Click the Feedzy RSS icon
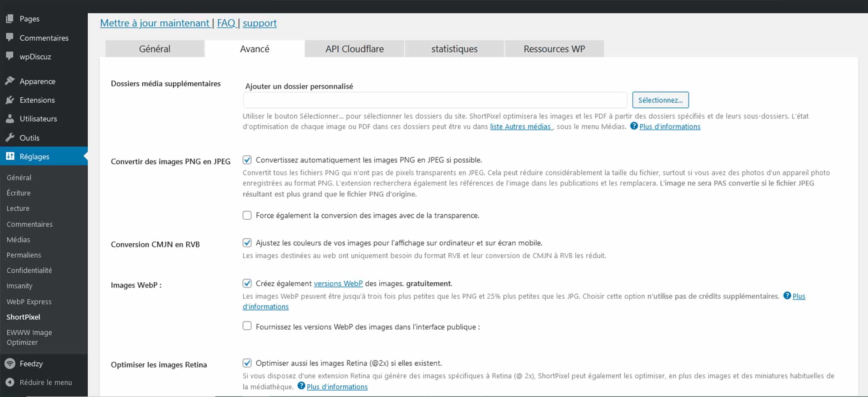Screen dimensions: 868x397 tap(9, 364)
